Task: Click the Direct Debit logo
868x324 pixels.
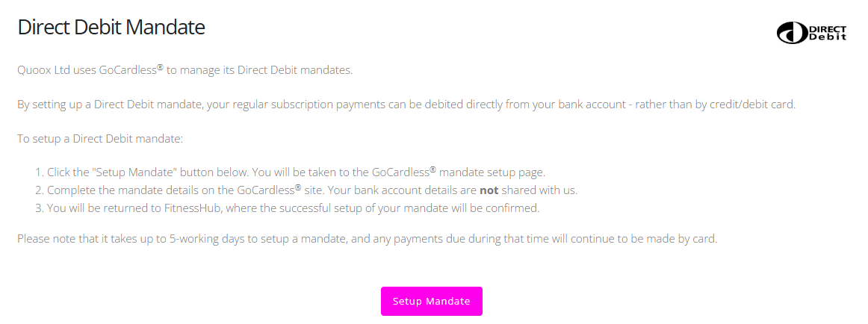Action: [x=812, y=33]
